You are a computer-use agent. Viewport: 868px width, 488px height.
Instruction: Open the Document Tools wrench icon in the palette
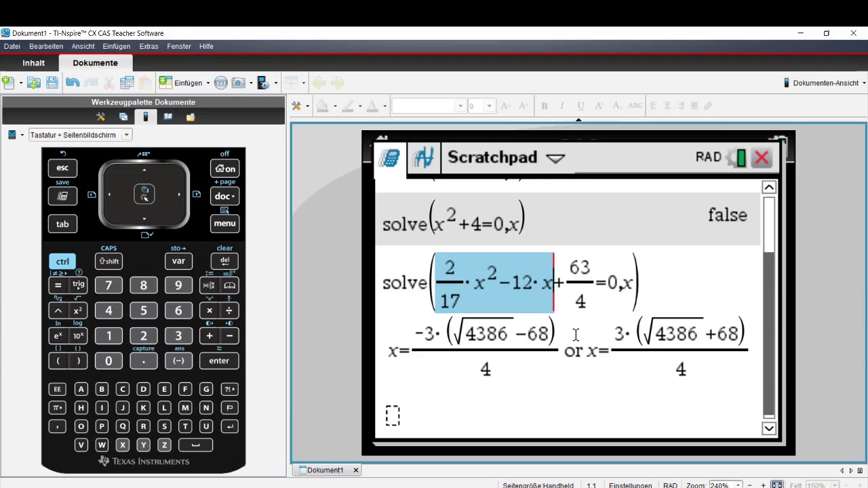pos(100,117)
